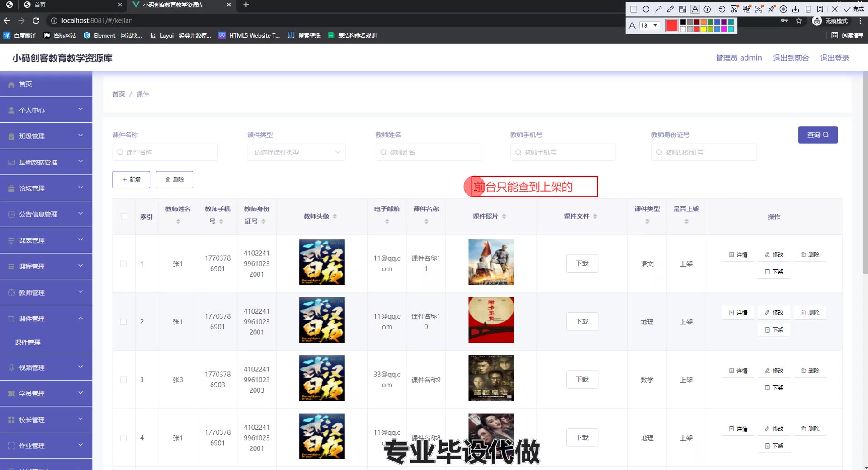868x470 pixels.
Task: Open 百度翻译 bookmark
Action: (x=20, y=35)
